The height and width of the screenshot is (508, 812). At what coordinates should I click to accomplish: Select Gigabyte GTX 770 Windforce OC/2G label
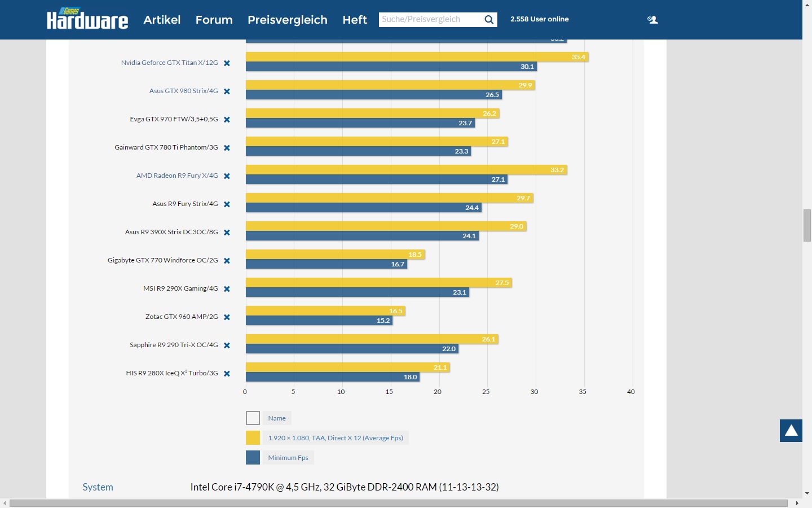[163, 260]
